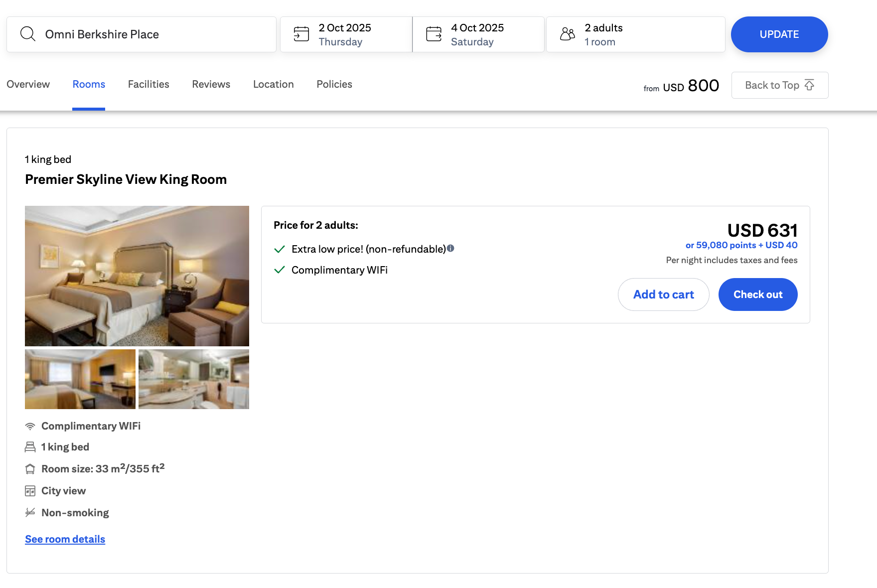Click the check-out calendar icon

(434, 34)
